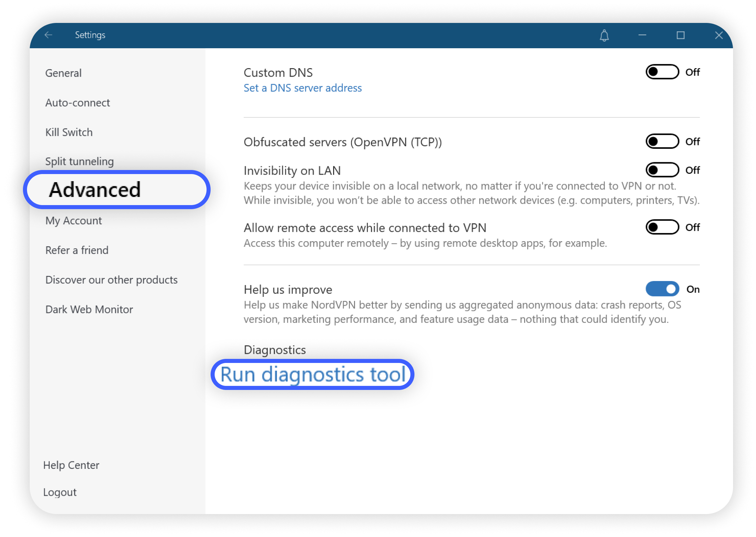The image size is (756, 537).
Task: Enable the Custom DNS toggle
Action: [x=662, y=72]
